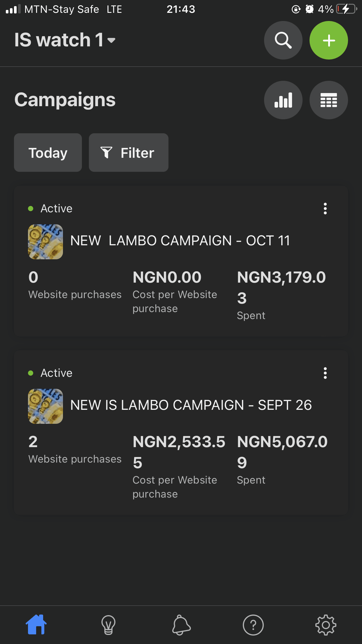Image resolution: width=362 pixels, height=644 pixels.
Task: Open bell notifications tab
Action: click(181, 625)
